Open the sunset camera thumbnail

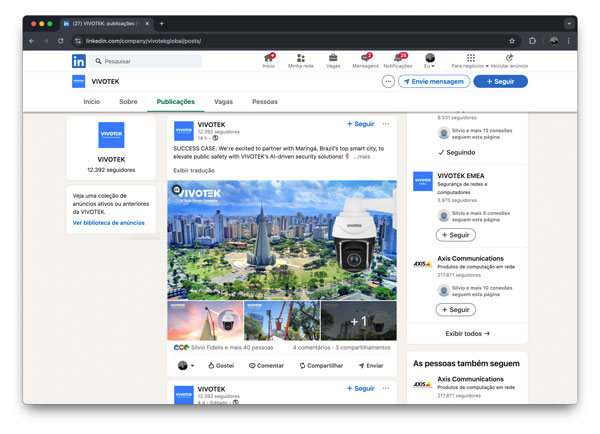click(x=205, y=321)
